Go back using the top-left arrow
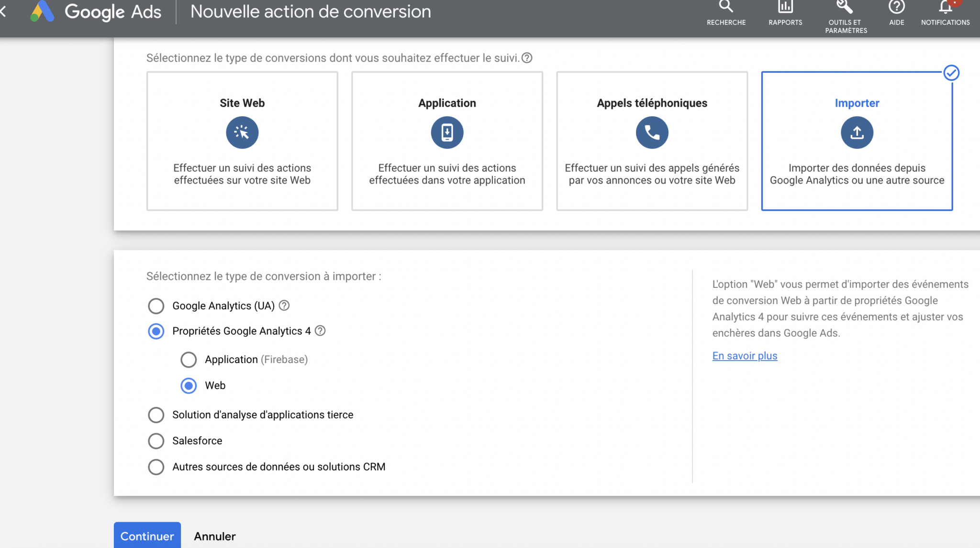The image size is (980, 548). (x=3, y=11)
